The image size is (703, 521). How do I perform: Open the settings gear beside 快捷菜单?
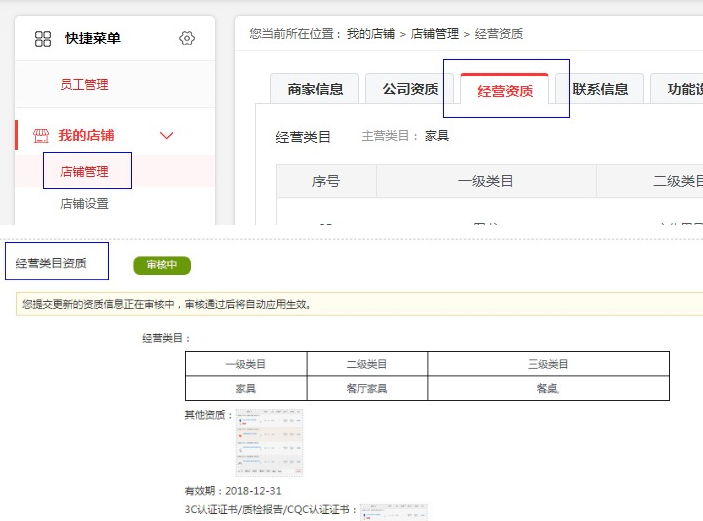coord(186,39)
